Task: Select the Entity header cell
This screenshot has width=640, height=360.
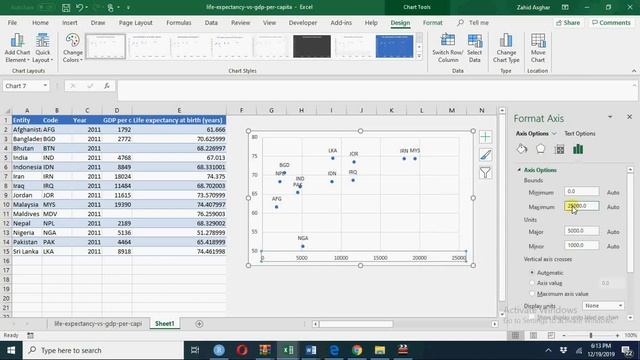Action: click(27, 120)
